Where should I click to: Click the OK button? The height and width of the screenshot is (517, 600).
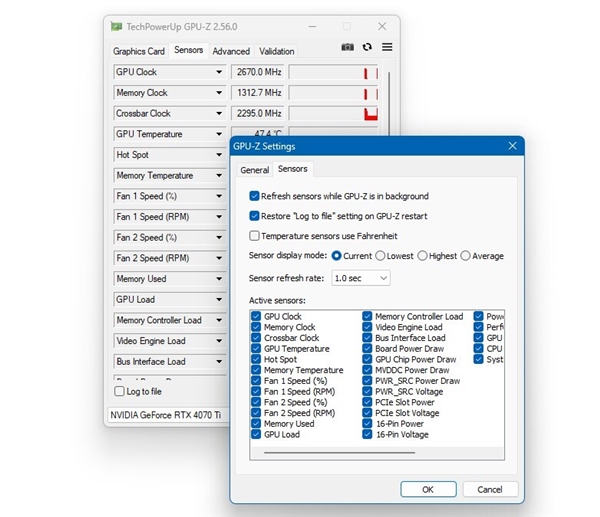click(427, 489)
